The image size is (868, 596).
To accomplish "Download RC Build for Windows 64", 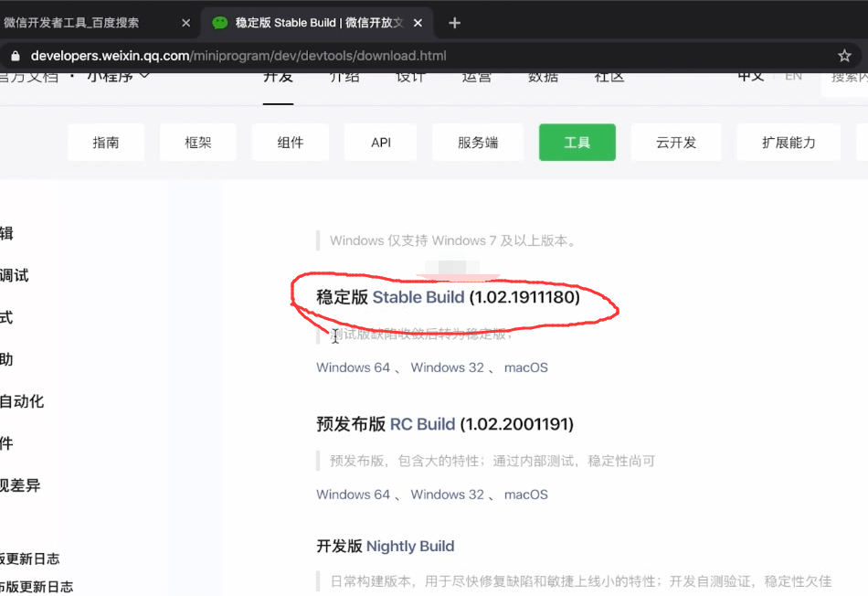I will point(354,495).
